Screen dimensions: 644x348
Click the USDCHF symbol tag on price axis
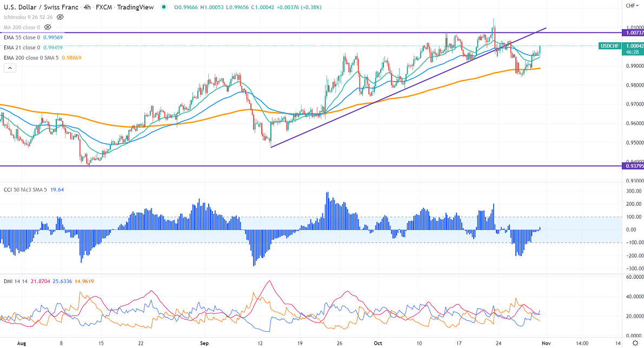click(609, 46)
